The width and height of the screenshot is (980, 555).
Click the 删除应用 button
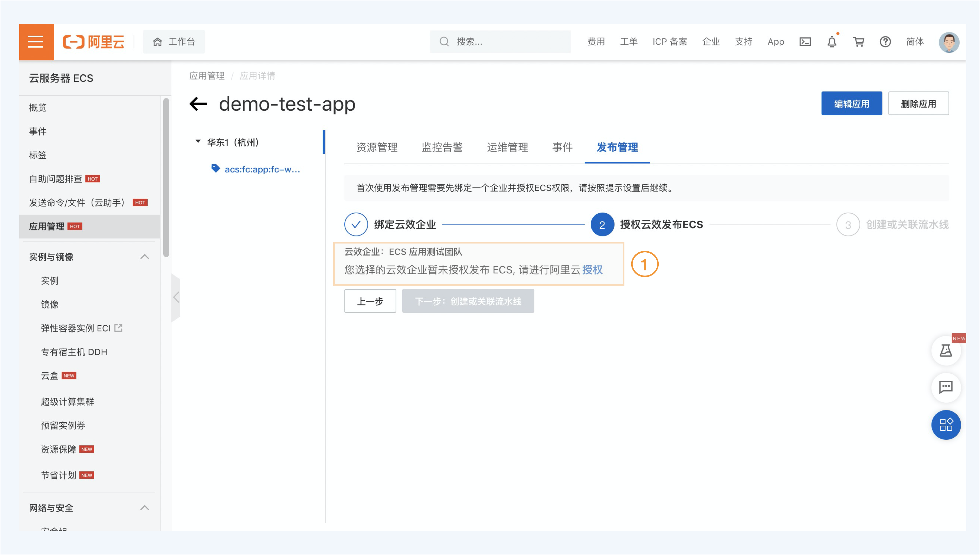point(918,103)
